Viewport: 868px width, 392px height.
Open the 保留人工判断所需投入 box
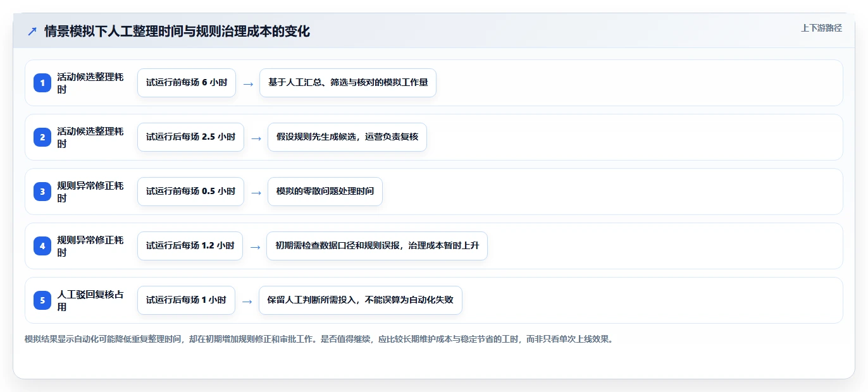point(361,300)
